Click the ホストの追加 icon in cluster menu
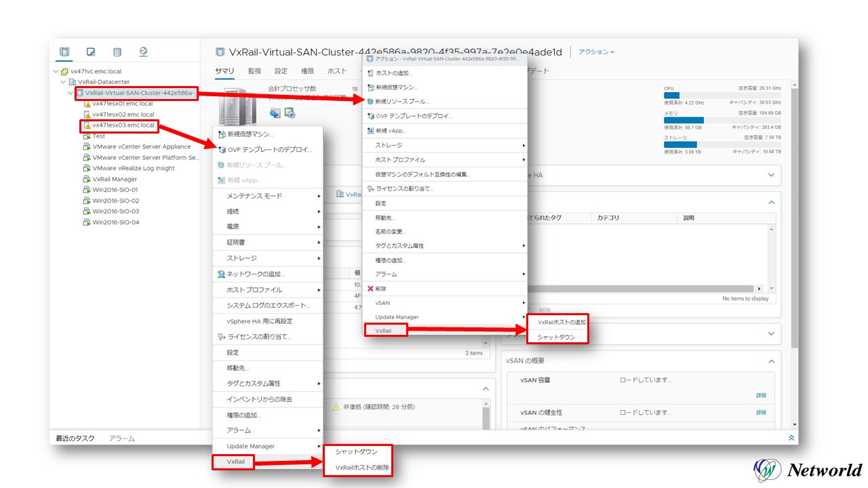The height and width of the screenshot is (488, 868). pos(370,73)
